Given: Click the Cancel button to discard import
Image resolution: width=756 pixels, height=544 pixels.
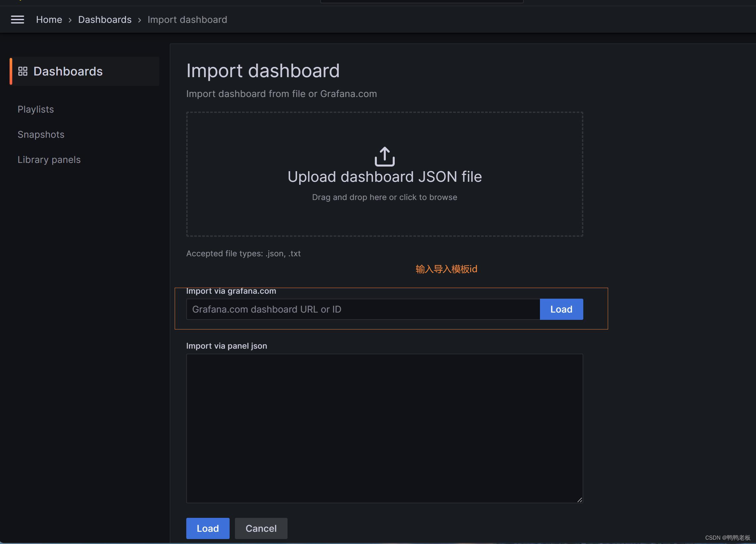Looking at the screenshot, I should click(261, 527).
